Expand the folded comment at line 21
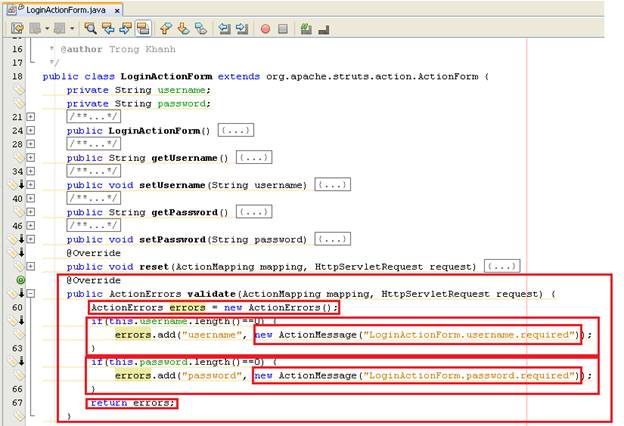The width and height of the screenshot is (624, 426). 31,117
